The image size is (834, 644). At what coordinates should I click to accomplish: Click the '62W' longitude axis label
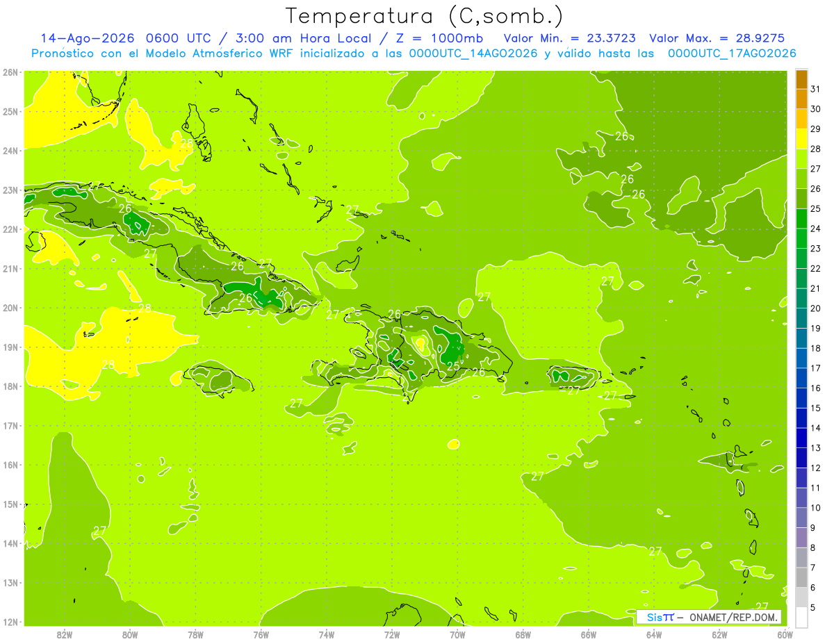719,634
